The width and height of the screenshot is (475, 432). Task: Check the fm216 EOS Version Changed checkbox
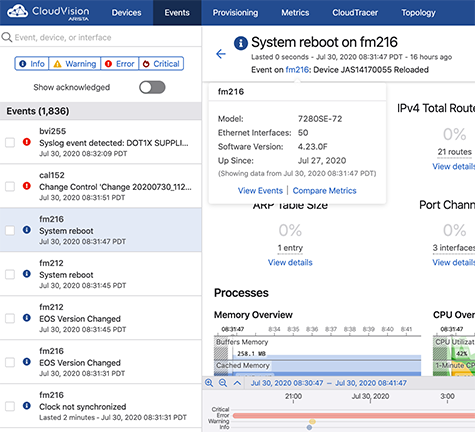[x=10, y=362]
